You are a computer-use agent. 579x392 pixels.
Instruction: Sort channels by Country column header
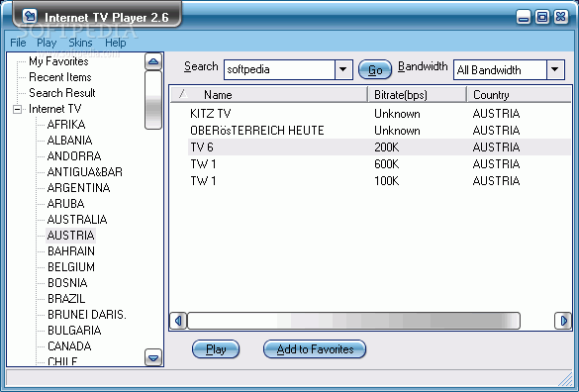[x=519, y=95]
